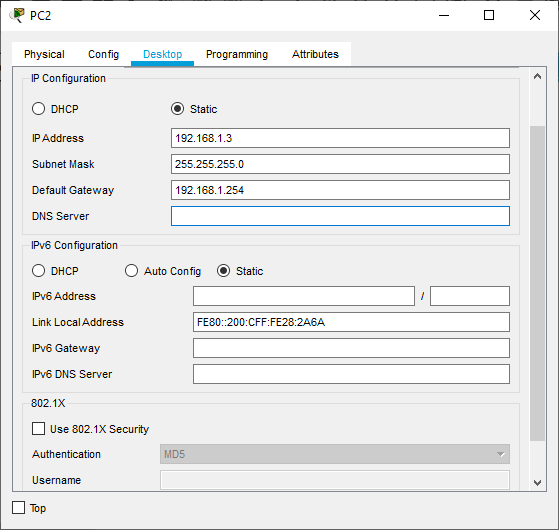The height and width of the screenshot is (530, 559).
Task: Select IPv6 Auto Config option
Action: pyautogui.click(x=132, y=271)
